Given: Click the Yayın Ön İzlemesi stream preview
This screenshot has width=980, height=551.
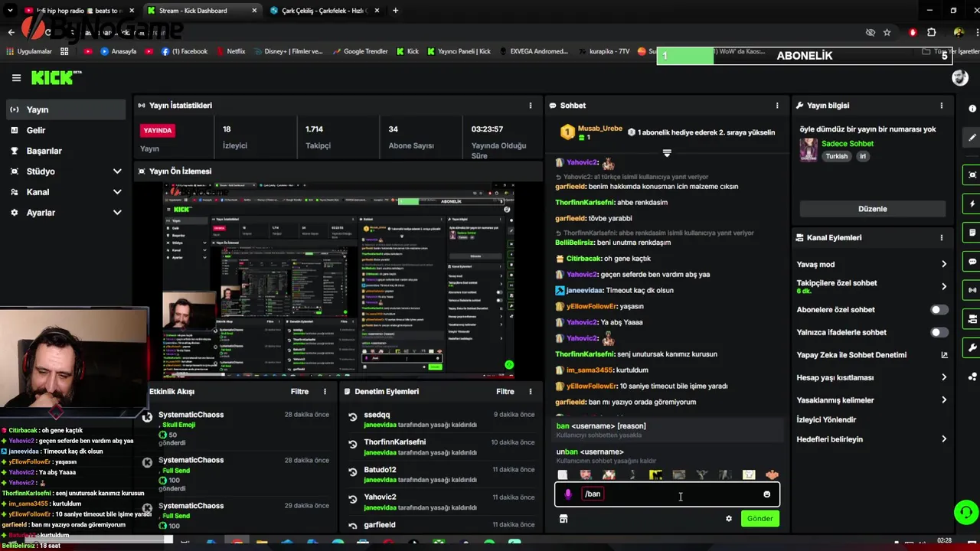Looking at the screenshot, I should click(x=338, y=280).
